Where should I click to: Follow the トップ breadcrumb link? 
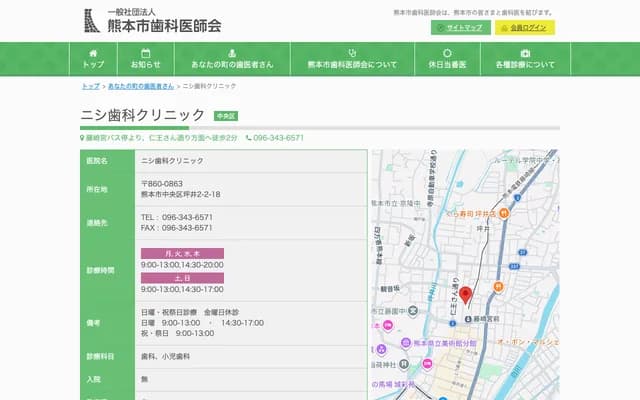tap(91, 86)
